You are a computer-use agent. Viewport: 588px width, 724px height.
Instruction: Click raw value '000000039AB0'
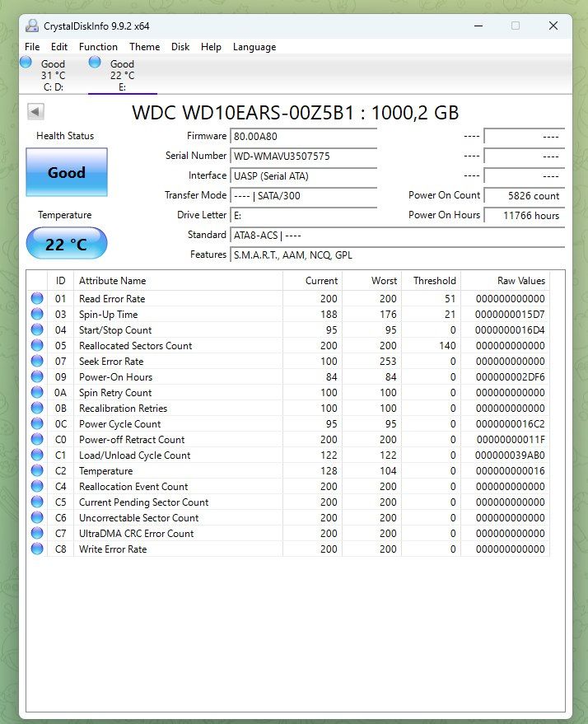click(510, 455)
